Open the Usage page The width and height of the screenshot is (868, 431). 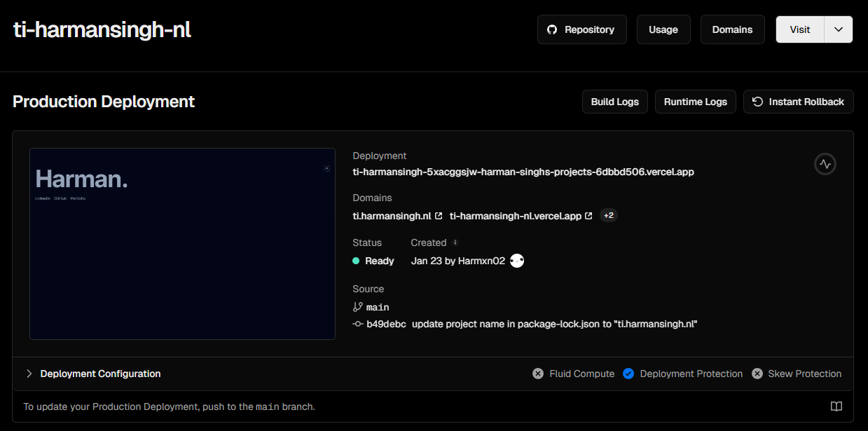[x=663, y=29]
